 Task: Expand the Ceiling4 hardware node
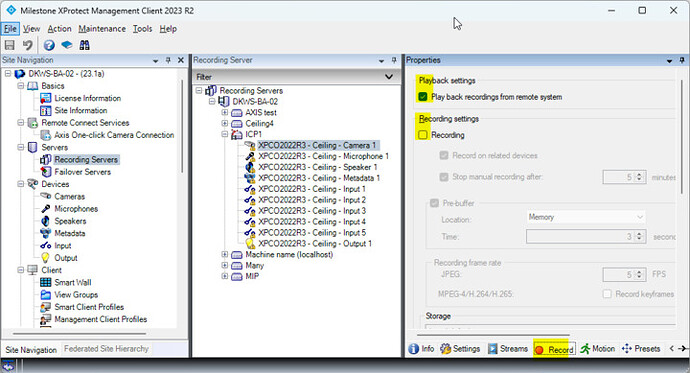pyautogui.click(x=224, y=123)
